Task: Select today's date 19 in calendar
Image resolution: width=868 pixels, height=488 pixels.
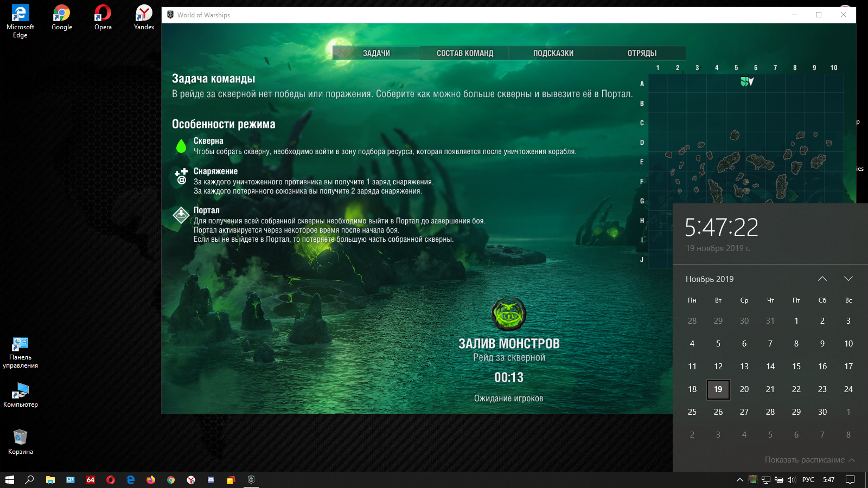Action: coord(718,389)
